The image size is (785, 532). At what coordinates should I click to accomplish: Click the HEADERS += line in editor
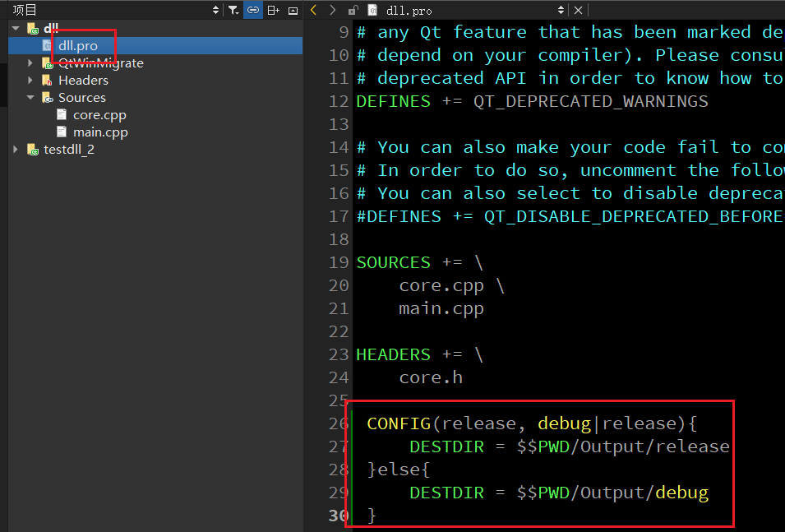pyautogui.click(x=419, y=355)
